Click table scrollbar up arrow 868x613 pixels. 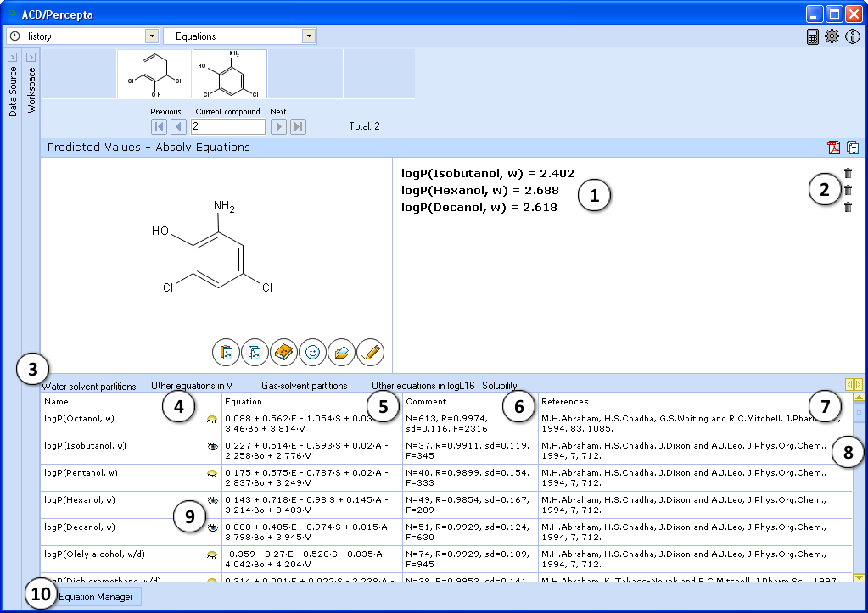(859, 398)
